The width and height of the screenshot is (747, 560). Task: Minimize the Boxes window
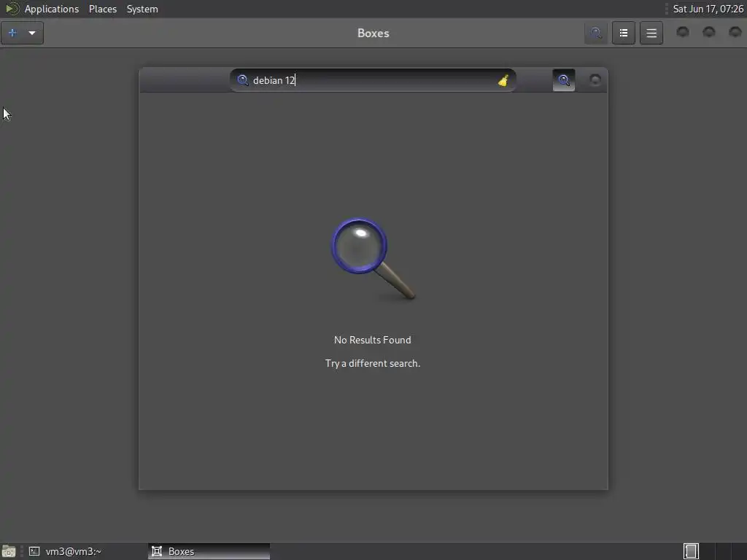(683, 32)
